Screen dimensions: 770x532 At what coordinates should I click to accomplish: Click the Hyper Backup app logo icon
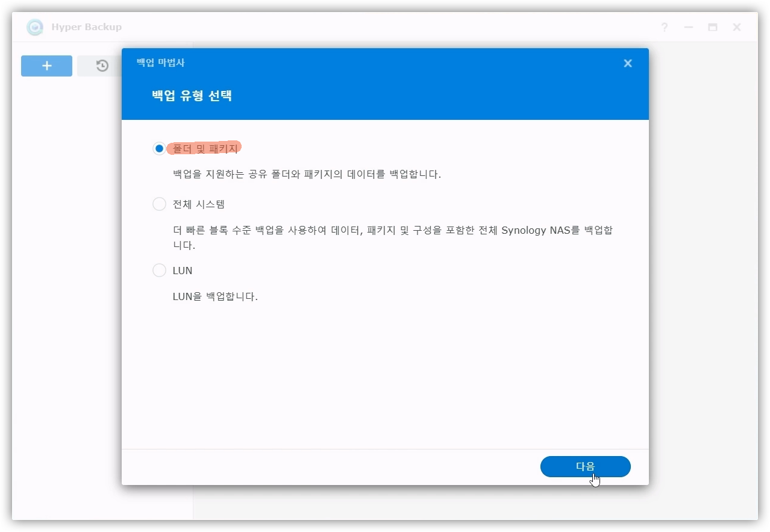(35, 27)
